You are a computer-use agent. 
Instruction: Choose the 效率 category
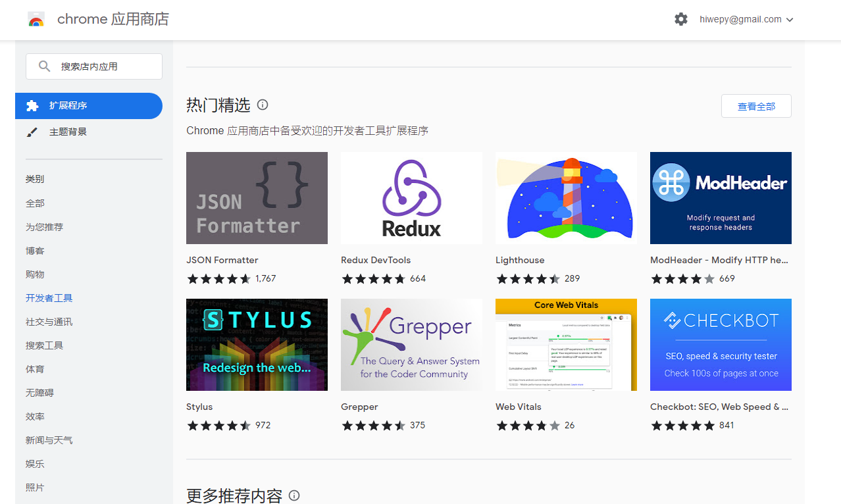(x=35, y=416)
